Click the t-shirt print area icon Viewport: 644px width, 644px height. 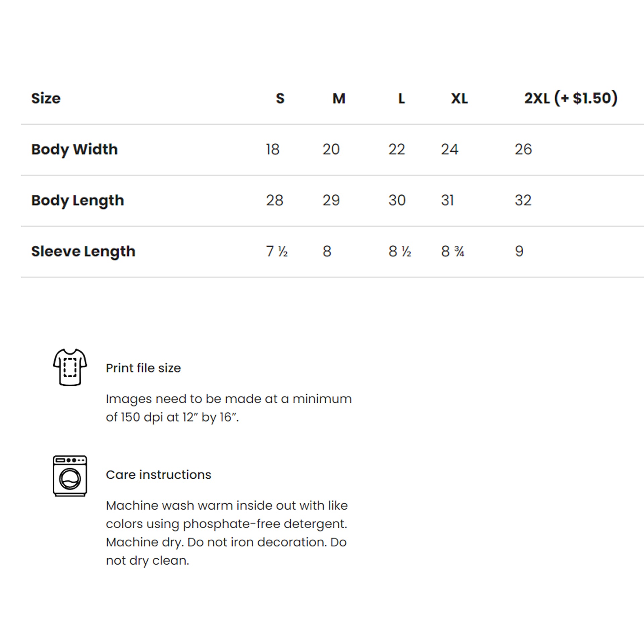tap(70, 367)
